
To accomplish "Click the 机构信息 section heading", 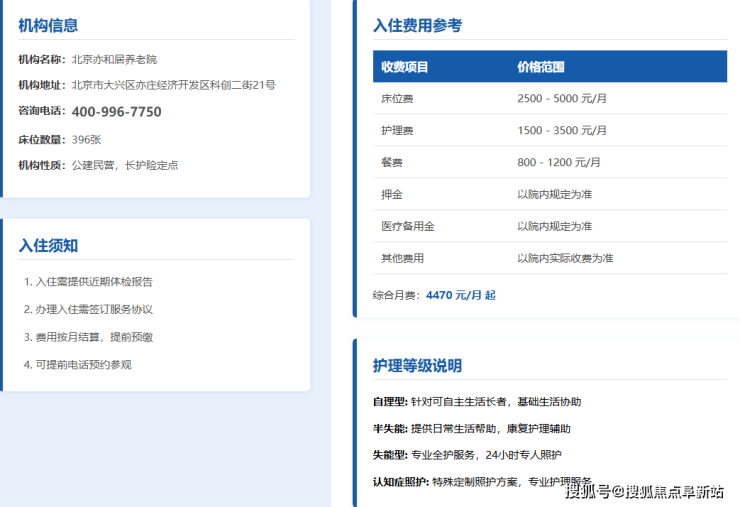I will (48, 25).
